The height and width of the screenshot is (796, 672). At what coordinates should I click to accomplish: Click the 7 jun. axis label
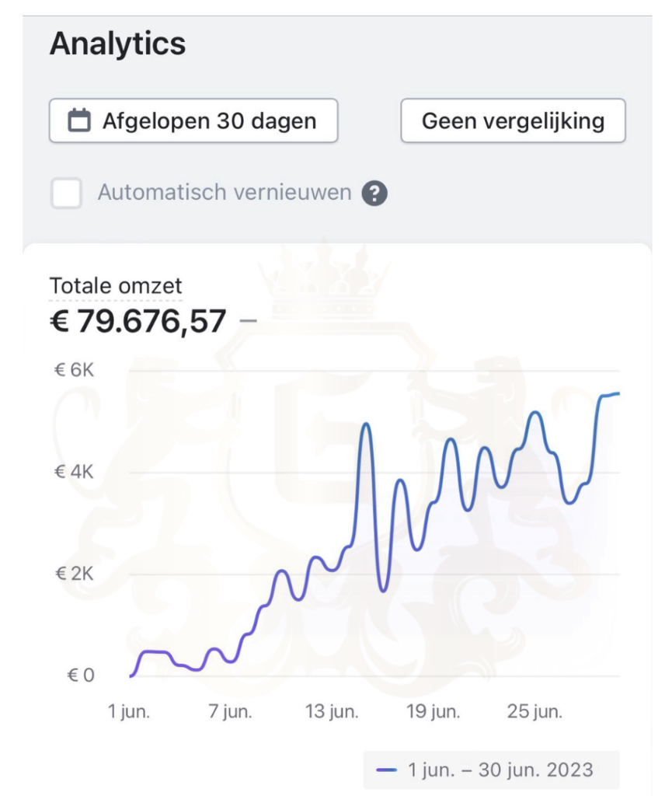[x=230, y=711]
